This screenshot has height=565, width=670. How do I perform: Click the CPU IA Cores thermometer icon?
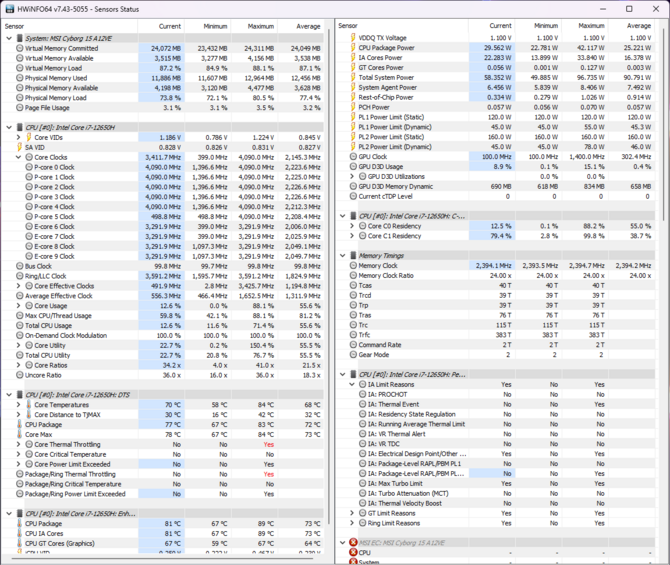pos(19,533)
